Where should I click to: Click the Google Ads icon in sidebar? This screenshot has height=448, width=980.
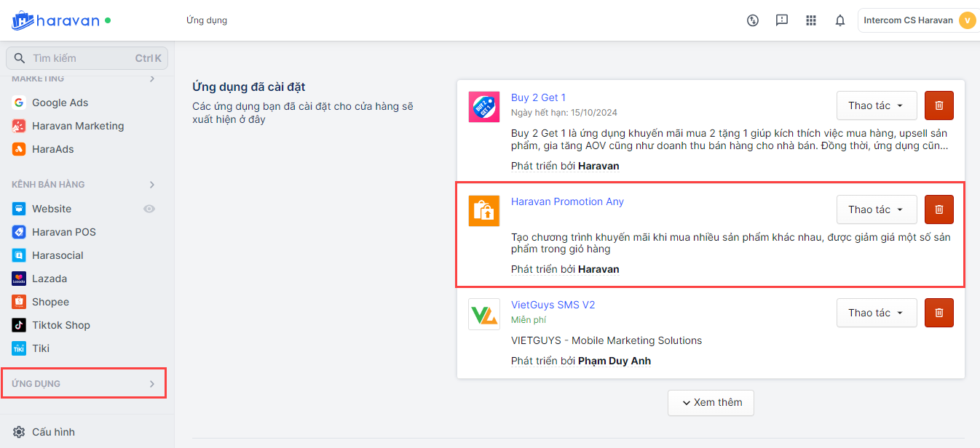coord(19,103)
